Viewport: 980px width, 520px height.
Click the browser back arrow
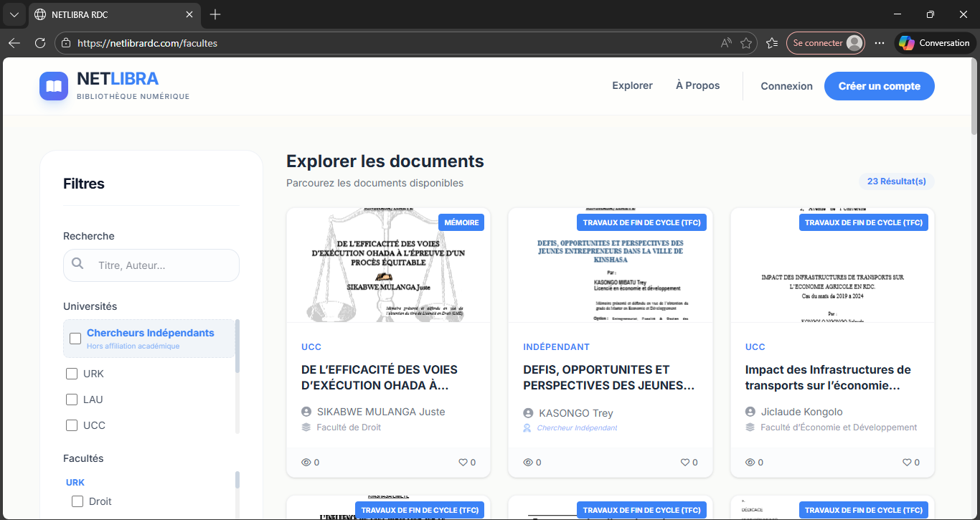tap(14, 43)
